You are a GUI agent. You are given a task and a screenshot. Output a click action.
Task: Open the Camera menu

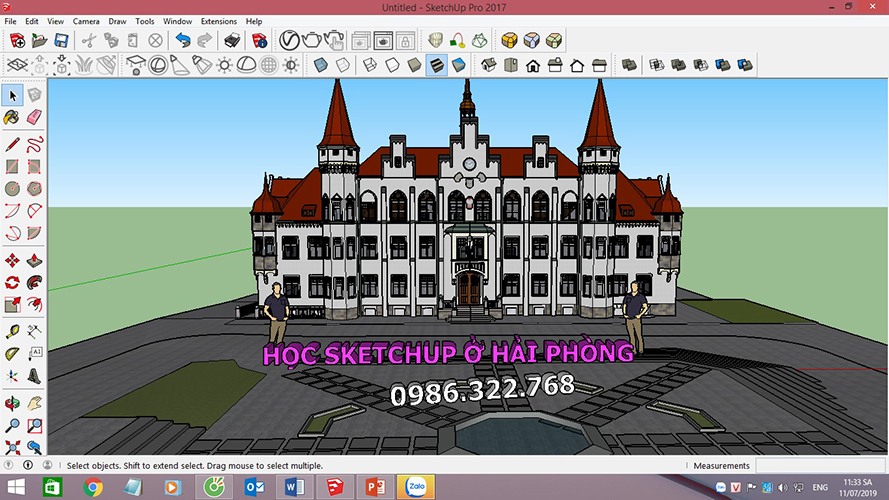pos(86,21)
